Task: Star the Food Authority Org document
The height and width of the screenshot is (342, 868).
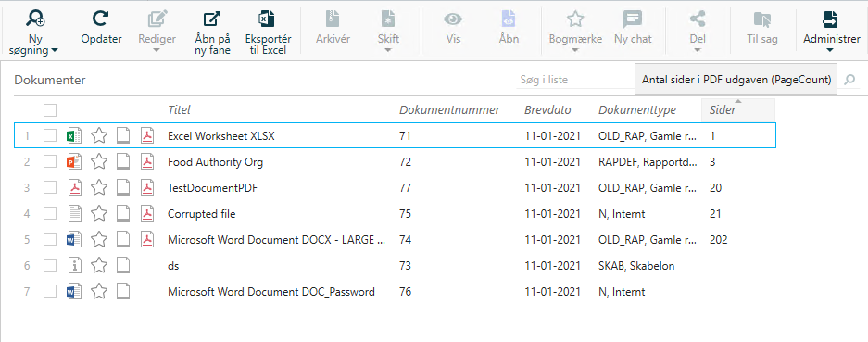Action: pyautogui.click(x=98, y=162)
